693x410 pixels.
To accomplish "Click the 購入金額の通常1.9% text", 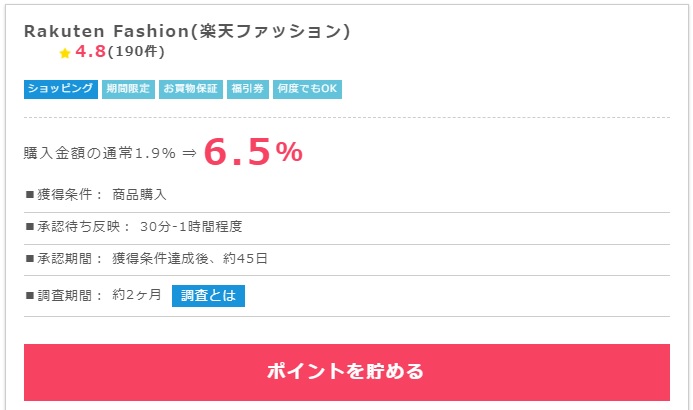I will tap(99, 153).
